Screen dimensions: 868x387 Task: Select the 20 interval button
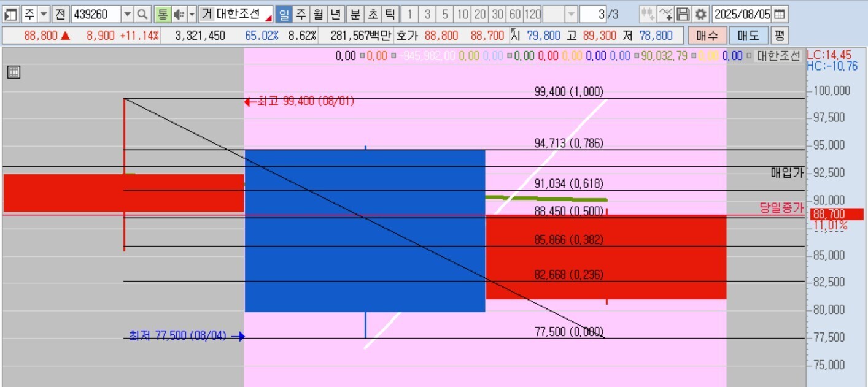pos(480,14)
